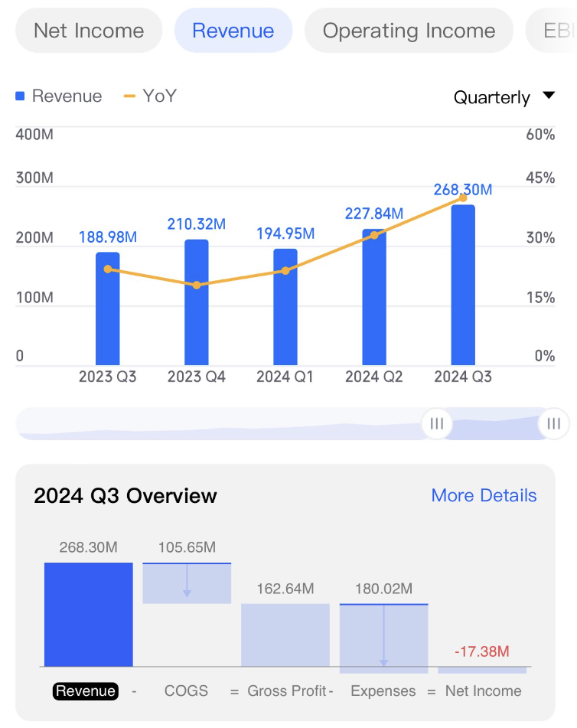Select the 2023 Q4 revenue bar
This screenshot has width=577, height=728.
click(x=197, y=302)
